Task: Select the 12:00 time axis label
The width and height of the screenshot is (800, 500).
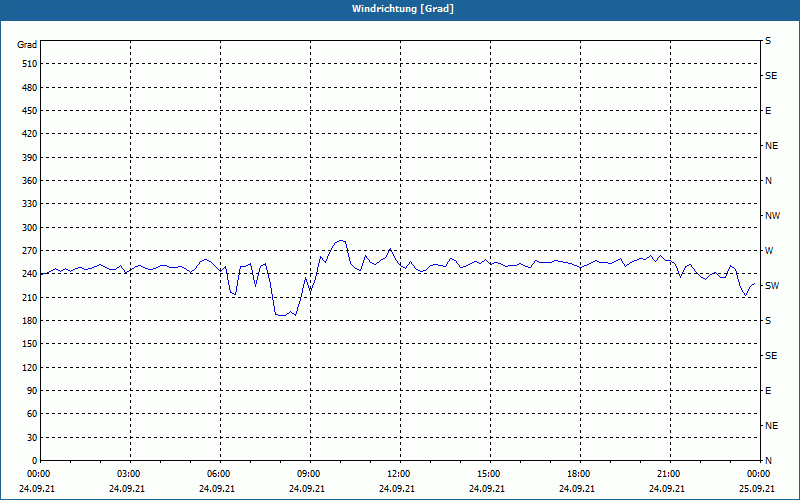Action: coord(398,474)
